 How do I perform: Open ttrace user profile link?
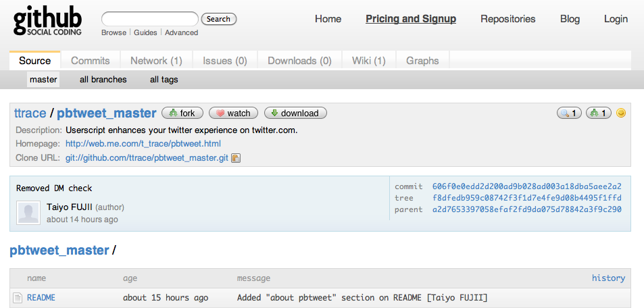(30, 113)
